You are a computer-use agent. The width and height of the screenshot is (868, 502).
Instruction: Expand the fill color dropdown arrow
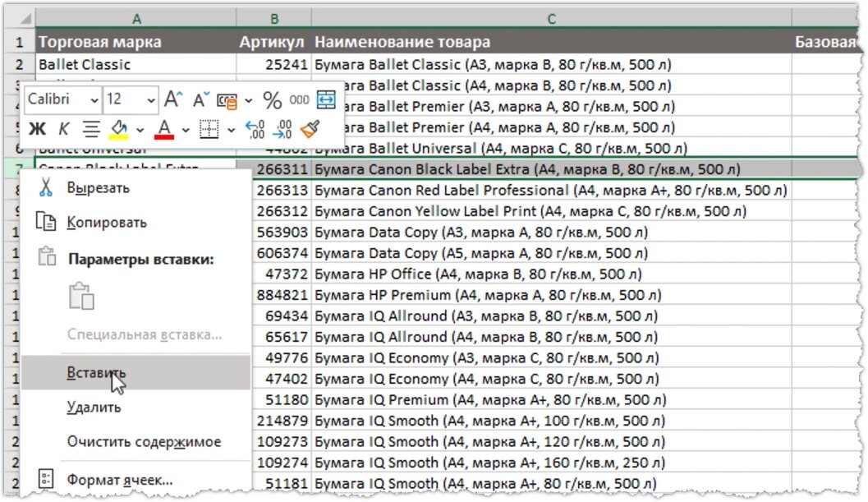[x=140, y=130]
